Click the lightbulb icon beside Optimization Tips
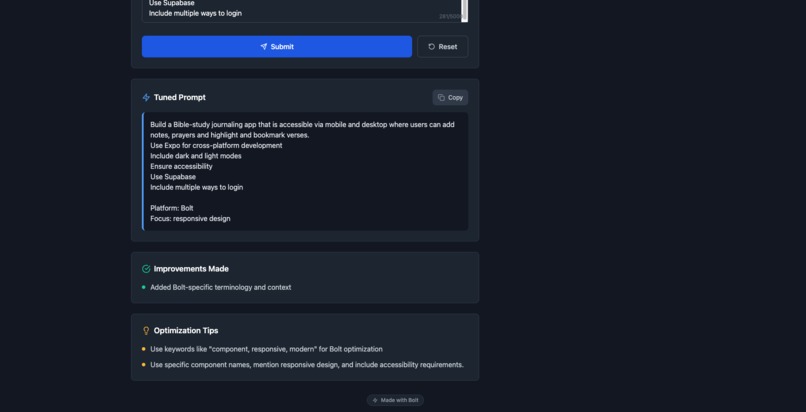 [x=146, y=331]
